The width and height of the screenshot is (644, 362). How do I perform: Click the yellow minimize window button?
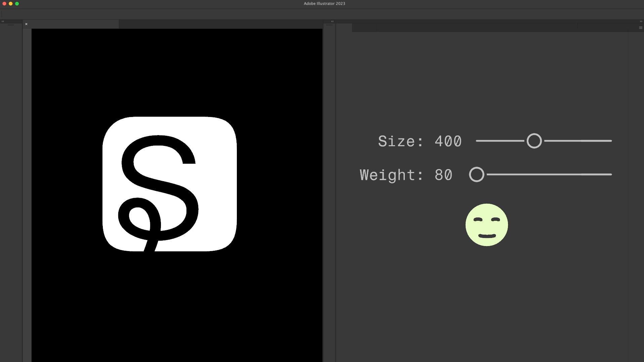coord(11,4)
